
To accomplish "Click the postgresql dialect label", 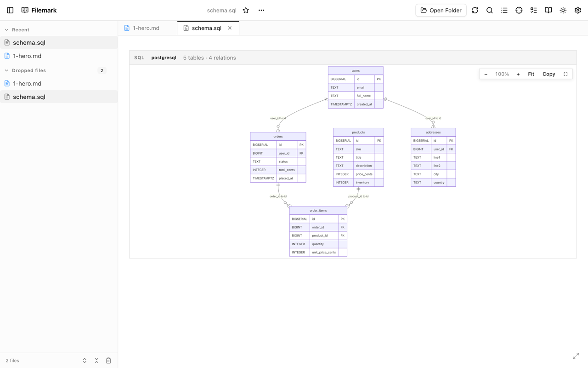I will [164, 57].
